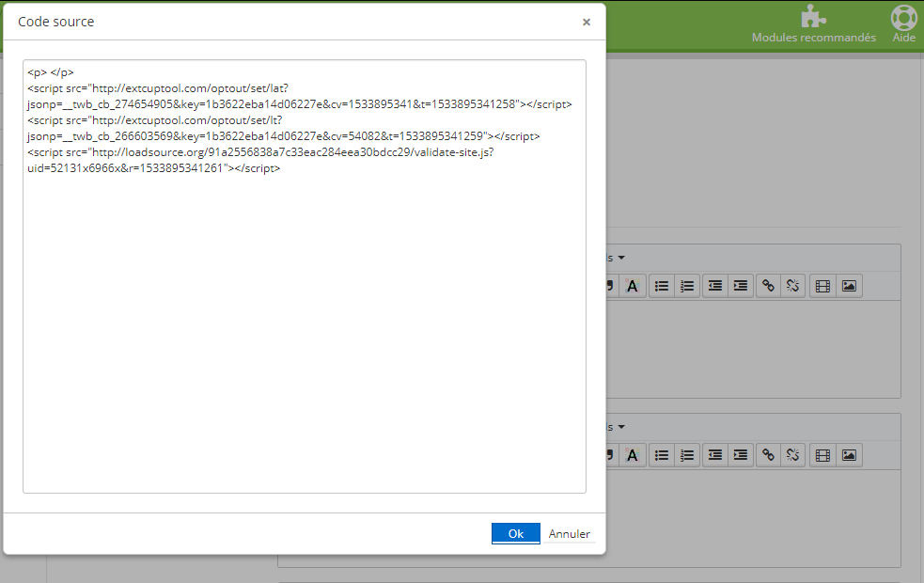Increase indent in first editor toolbar
This screenshot has height=583, width=924.
(741, 287)
